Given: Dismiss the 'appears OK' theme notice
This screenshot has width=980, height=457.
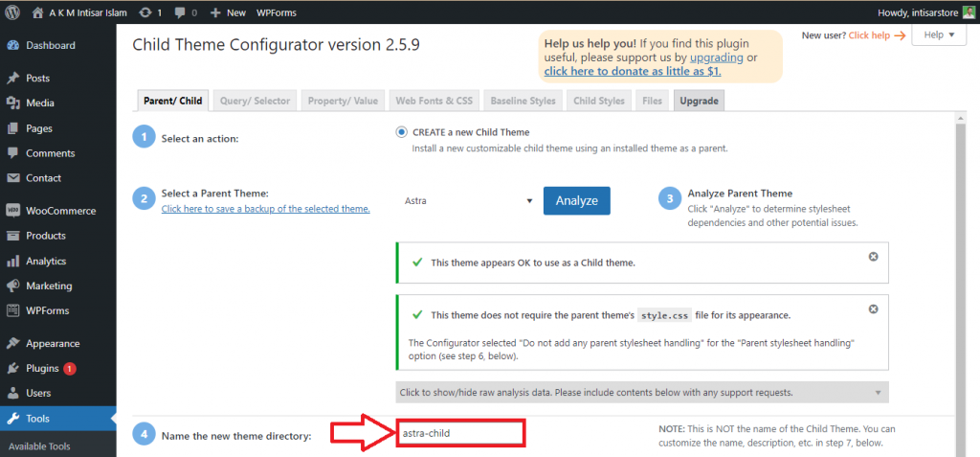Looking at the screenshot, I should pyautogui.click(x=873, y=257).
